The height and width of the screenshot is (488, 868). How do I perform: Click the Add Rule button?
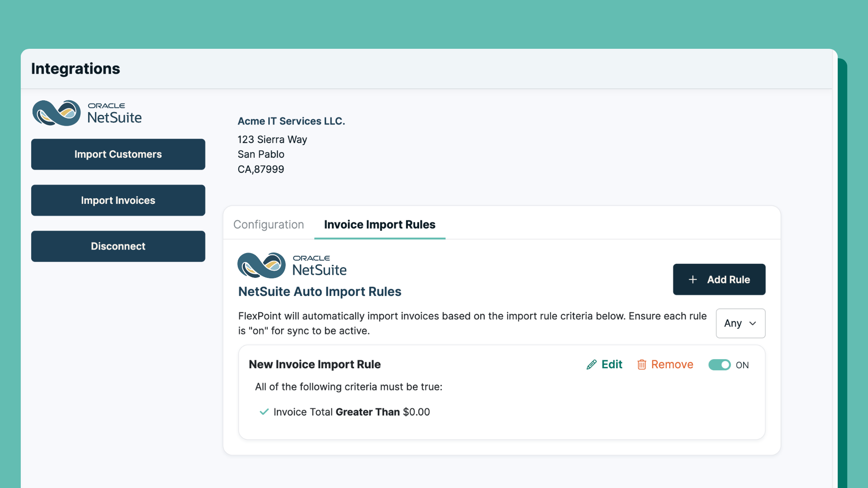(x=719, y=280)
